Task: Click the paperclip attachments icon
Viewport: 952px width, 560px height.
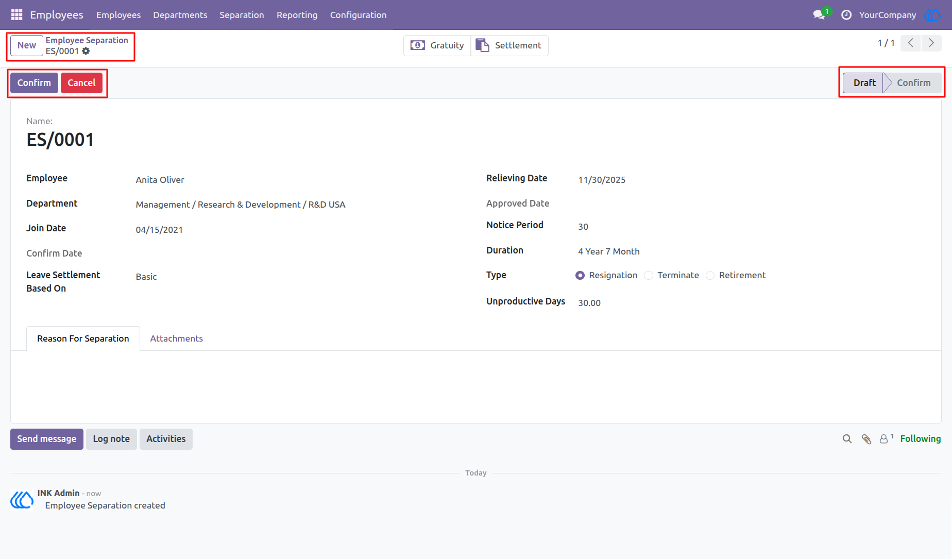Action: pyautogui.click(x=866, y=439)
